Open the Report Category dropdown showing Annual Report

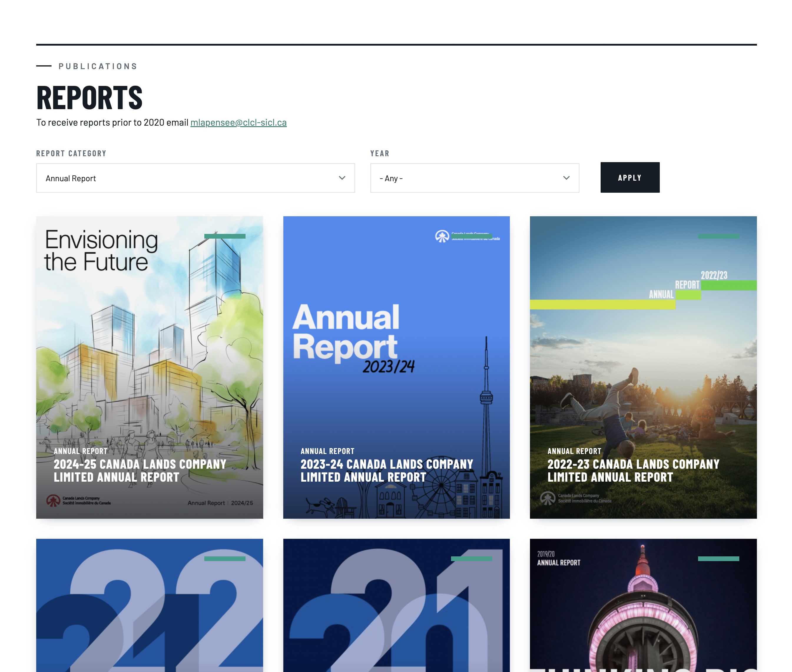click(x=195, y=178)
